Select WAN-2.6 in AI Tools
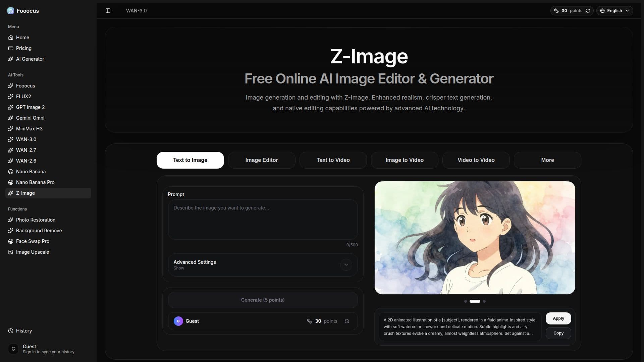The image size is (644, 362). [x=48, y=161]
